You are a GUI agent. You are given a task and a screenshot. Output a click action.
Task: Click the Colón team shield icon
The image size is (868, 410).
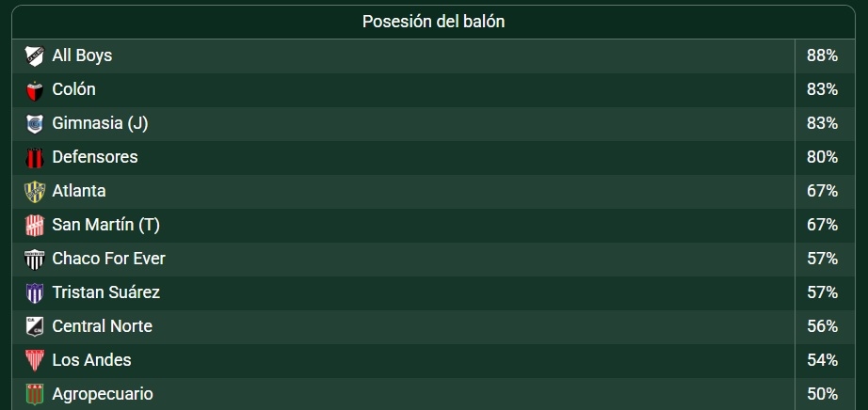[x=35, y=89]
